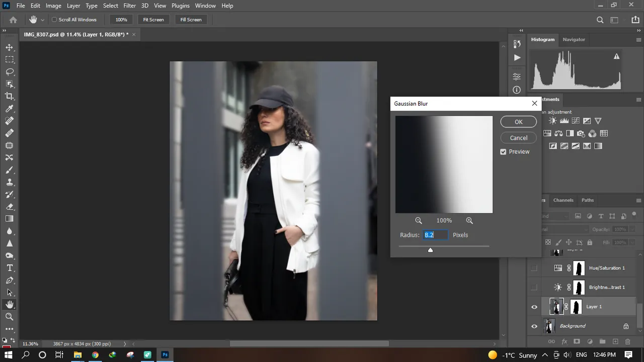This screenshot has width=644, height=362.
Task: Open the Filter menu
Action: [x=129, y=6]
